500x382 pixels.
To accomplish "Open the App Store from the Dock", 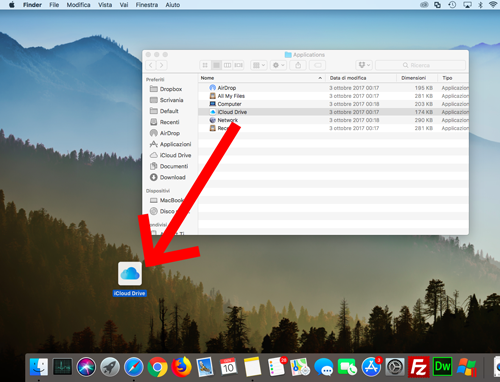I will tap(371, 367).
